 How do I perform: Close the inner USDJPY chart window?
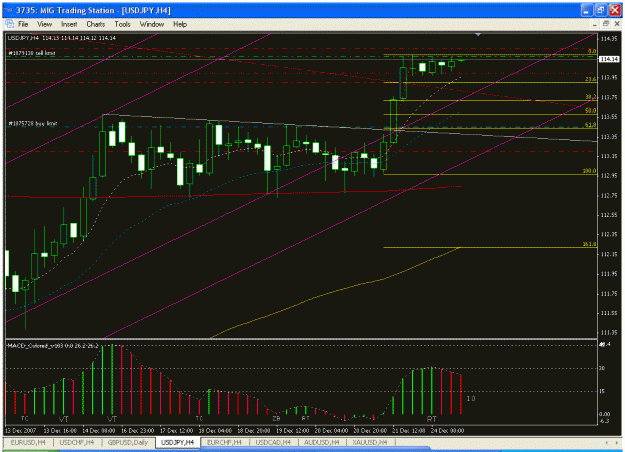(x=617, y=24)
